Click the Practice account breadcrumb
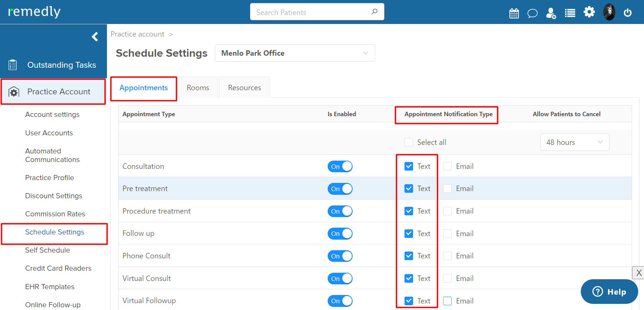Viewport: 644px width, 310px height. click(x=137, y=34)
